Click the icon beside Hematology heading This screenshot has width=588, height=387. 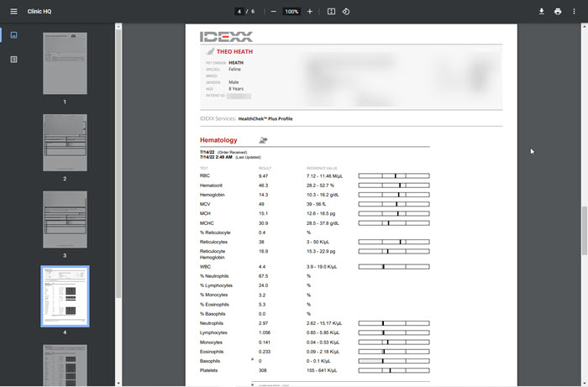click(x=264, y=140)
